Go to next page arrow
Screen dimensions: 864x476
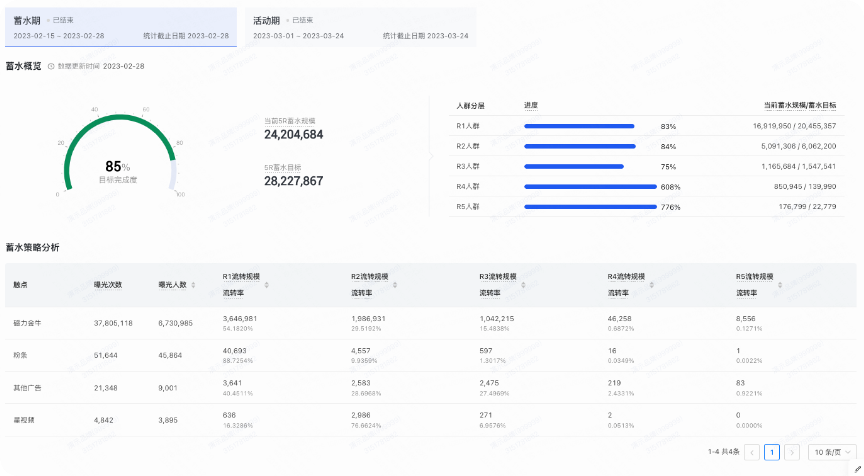click(792, 452)
